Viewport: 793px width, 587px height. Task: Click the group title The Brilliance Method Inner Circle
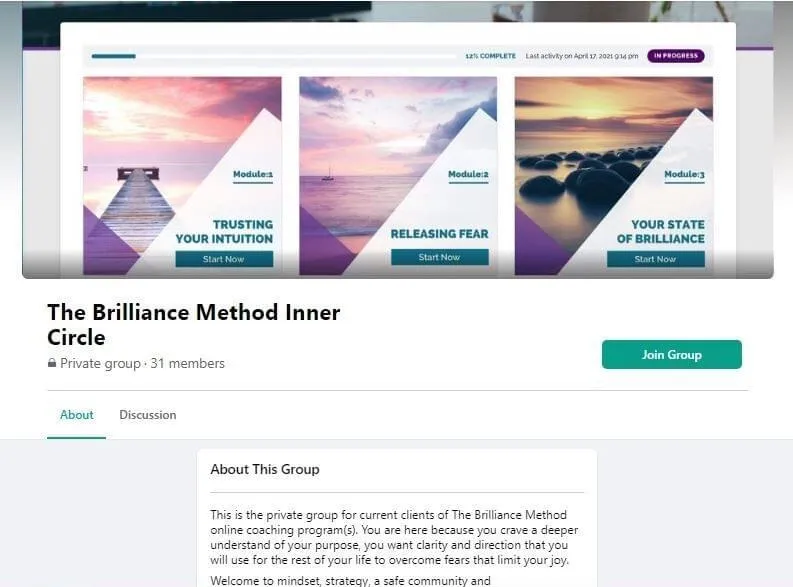point(194,325)
